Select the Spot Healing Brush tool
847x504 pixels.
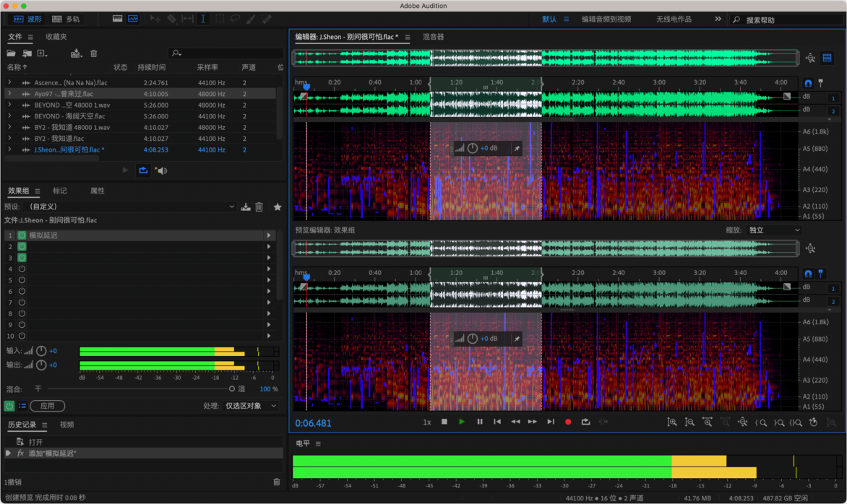click(x=267, y=19)
